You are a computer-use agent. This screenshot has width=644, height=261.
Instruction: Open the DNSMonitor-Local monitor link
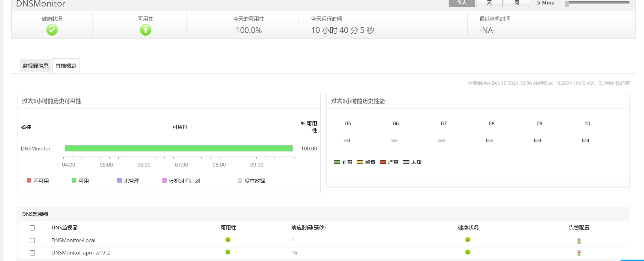[73, 240]
